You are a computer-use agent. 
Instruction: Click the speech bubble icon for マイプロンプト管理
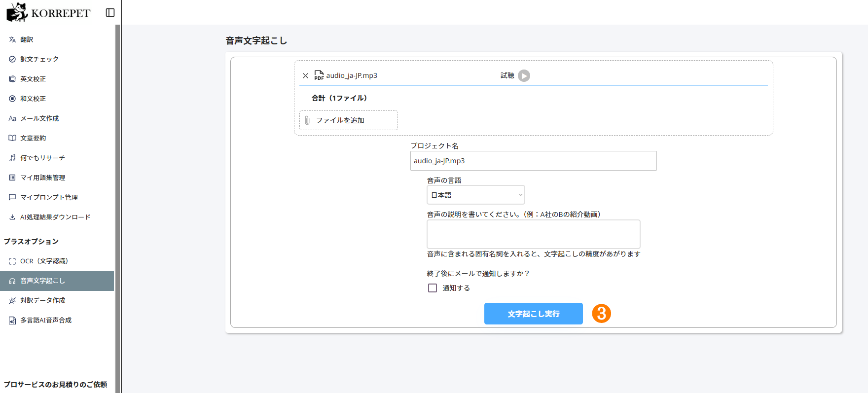tap(12, 197)
